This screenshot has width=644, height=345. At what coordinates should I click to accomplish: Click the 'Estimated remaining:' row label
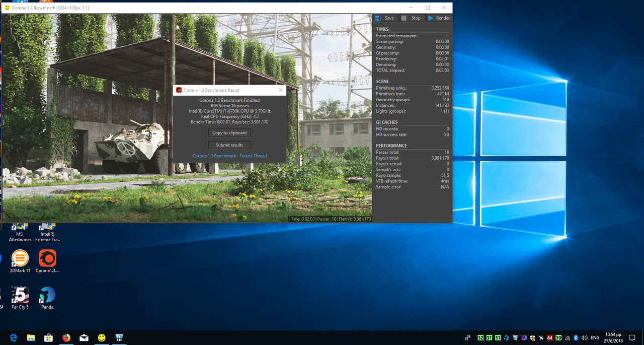(396, 36)
